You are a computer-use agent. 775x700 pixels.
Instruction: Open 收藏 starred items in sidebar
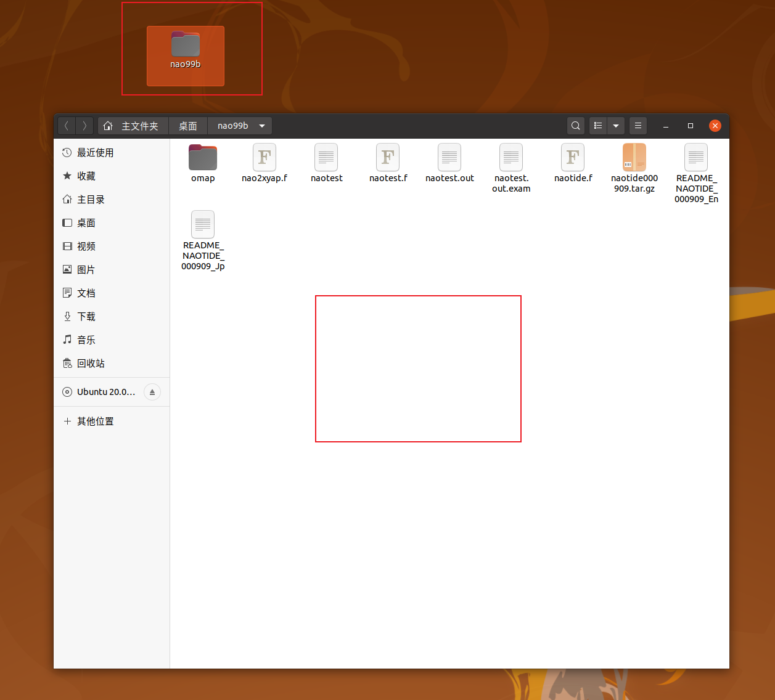112,176
